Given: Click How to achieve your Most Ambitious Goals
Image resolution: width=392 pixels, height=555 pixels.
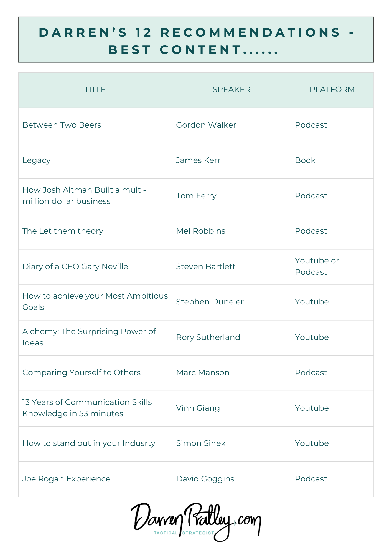Looking at the screenshot, I should pos(95,302).
